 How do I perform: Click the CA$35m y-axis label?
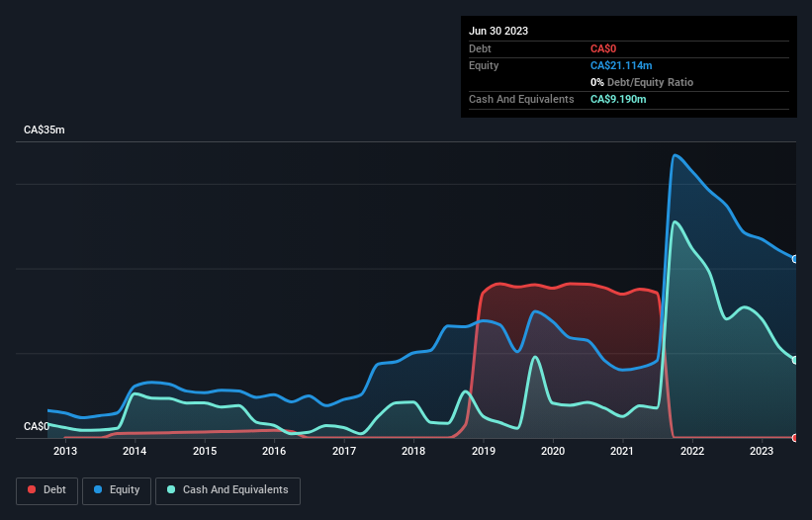tap(45, 130)
